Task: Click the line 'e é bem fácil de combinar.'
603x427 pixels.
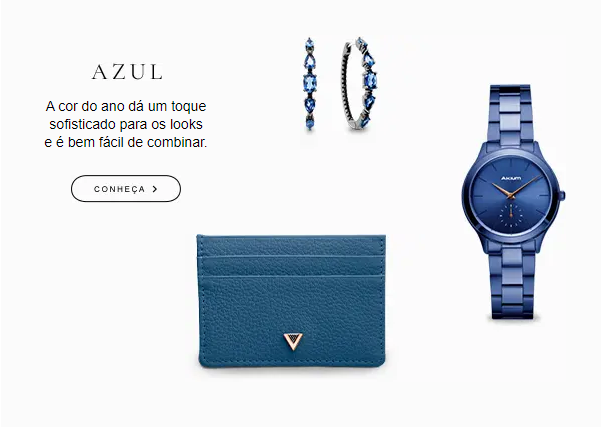Action: 126,142
